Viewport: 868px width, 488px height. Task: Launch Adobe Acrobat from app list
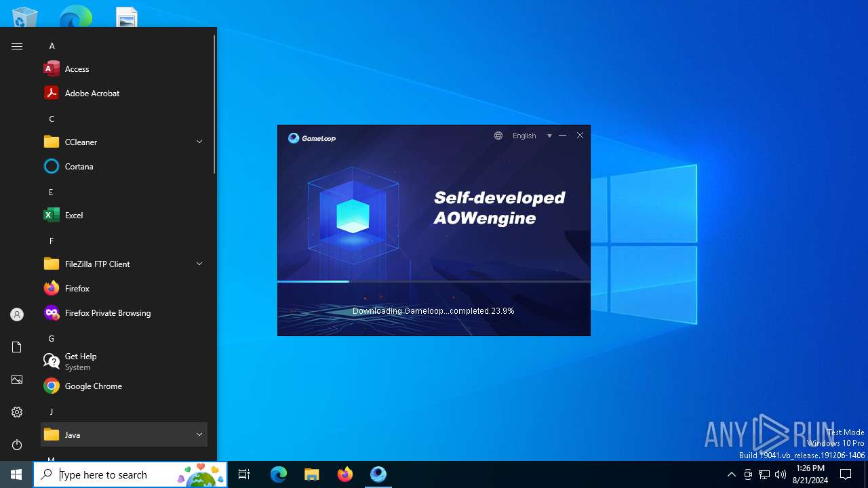click(x=124, y=93)
